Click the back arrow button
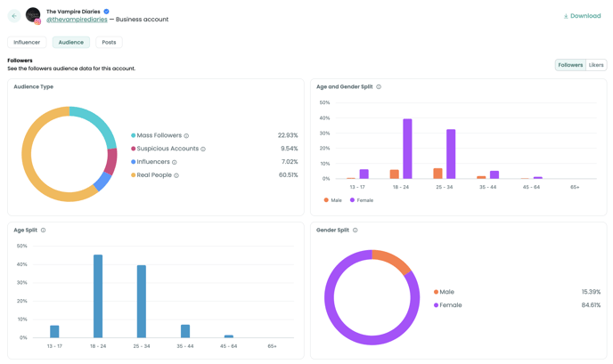 (x=14, y=16)
